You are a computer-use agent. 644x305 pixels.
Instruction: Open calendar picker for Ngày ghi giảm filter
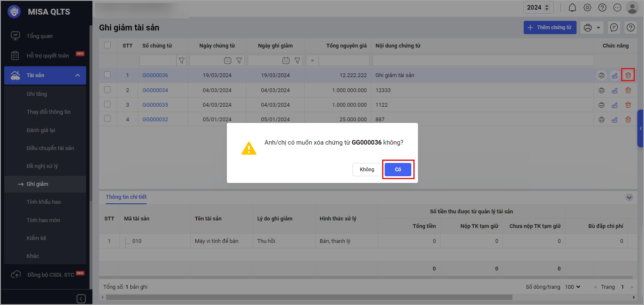(286, 60)
